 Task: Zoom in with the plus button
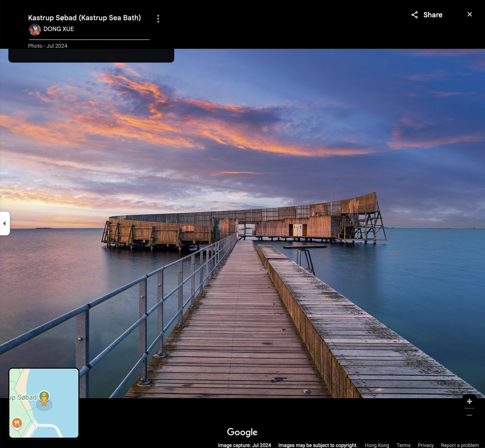469,401
